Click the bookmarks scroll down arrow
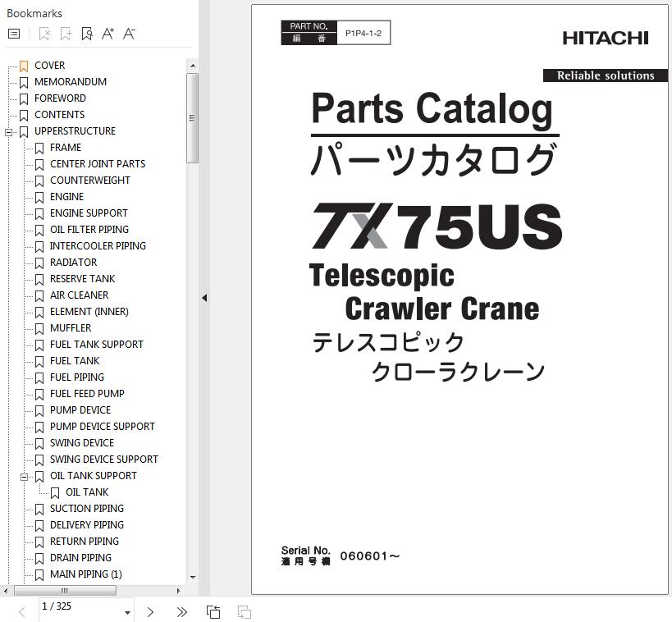 193,577
